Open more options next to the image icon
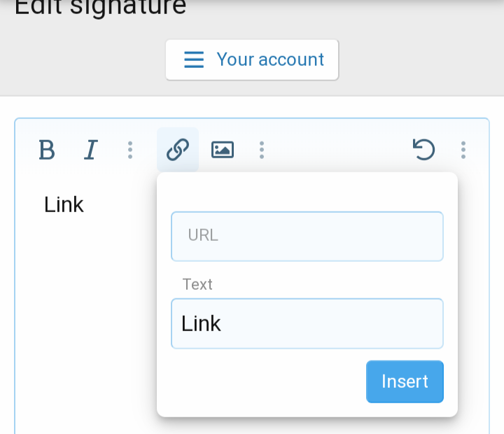 (x=261, y=150)
